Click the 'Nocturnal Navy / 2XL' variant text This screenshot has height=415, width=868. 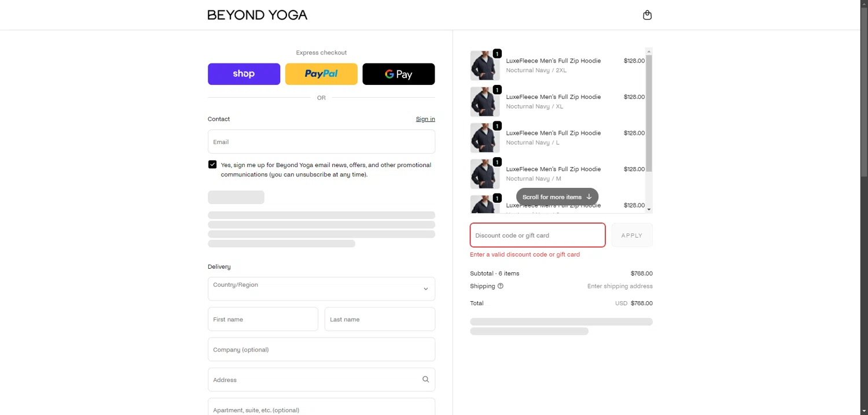(536, 71)
